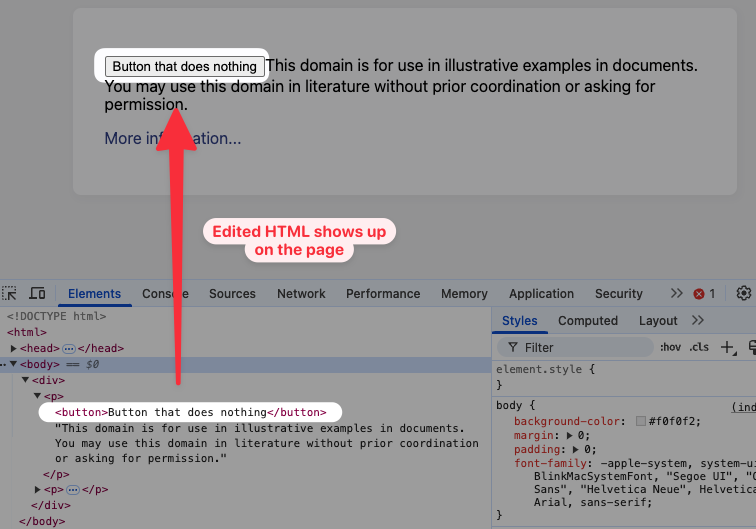Select the <html> opening tag line
756x529 pixels.
point(27,332)
